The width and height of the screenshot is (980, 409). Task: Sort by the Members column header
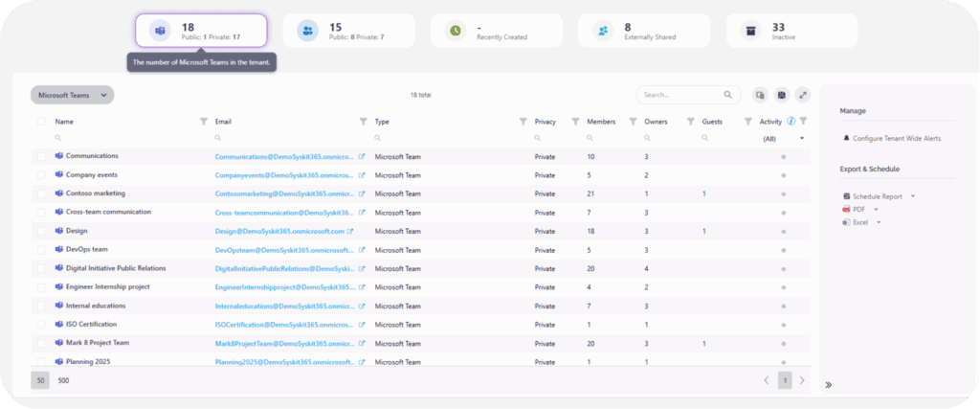pos(601,122)
